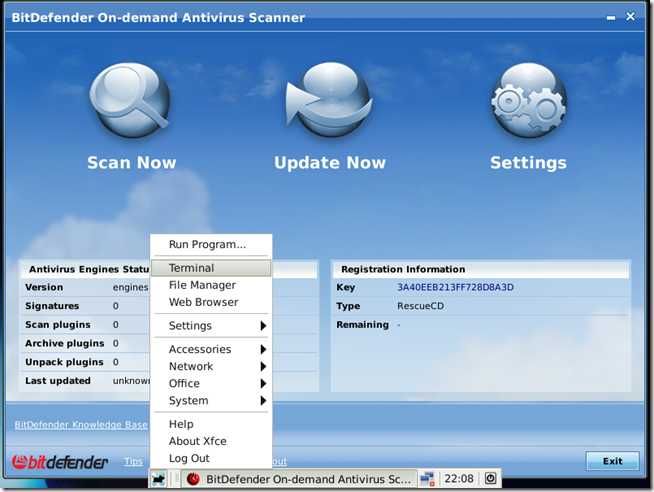Screen dimensions: 654x492
Task: Click the Antivirus Engines Status header
Action: pos(89,269)
